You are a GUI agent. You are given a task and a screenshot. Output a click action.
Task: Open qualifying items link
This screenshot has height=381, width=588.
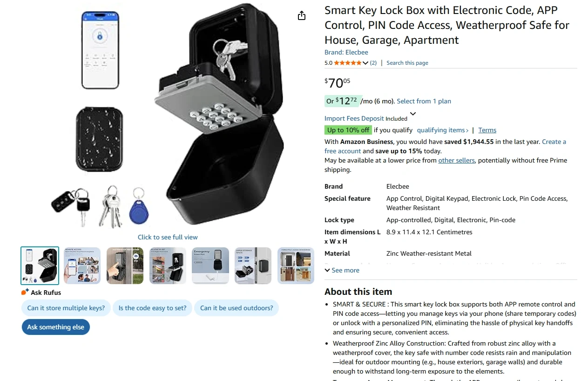click(x=442, y=130)
